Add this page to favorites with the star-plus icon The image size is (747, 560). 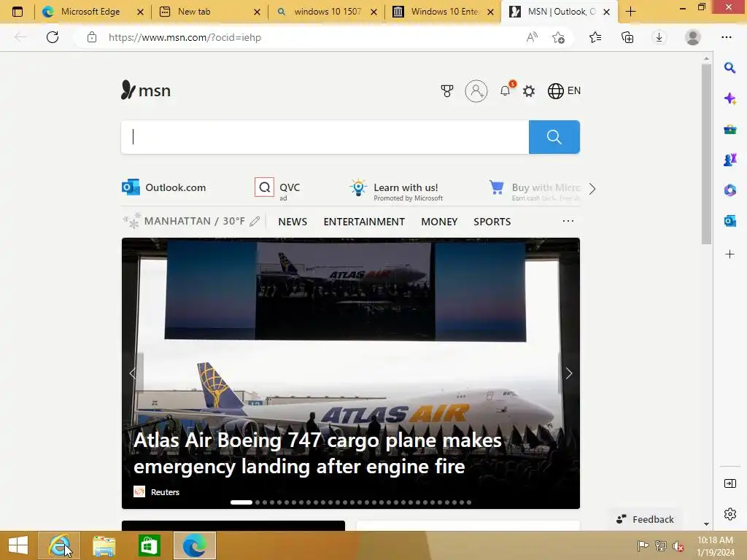pos(558,37)
